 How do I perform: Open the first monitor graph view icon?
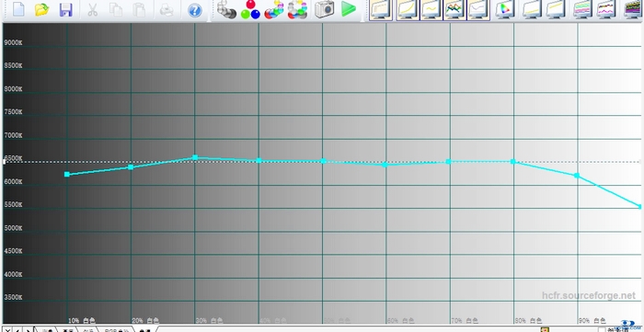pyautogui.click(x=380, y=9)
